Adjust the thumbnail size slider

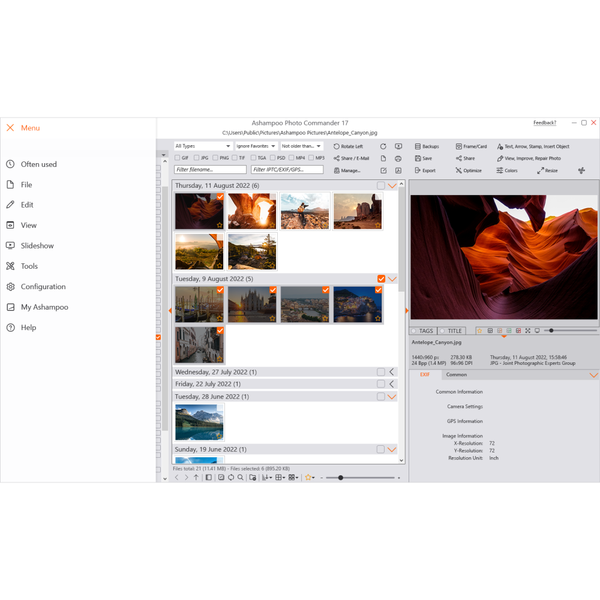[340, 478]
